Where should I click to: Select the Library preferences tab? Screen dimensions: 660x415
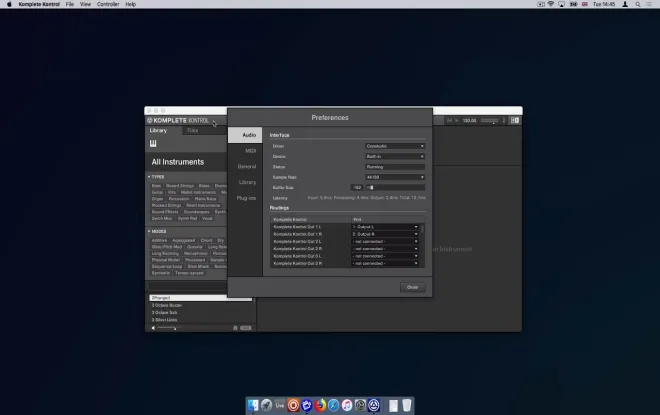coord(245,182)
